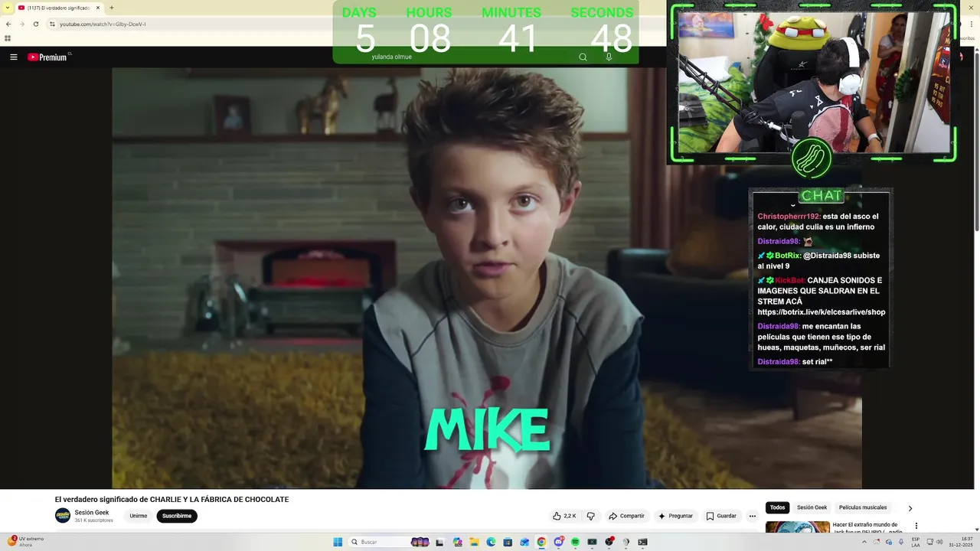This screenshot has height=551, width=980.
Task: Save video with the Guardar button
Action: point(721,516)
